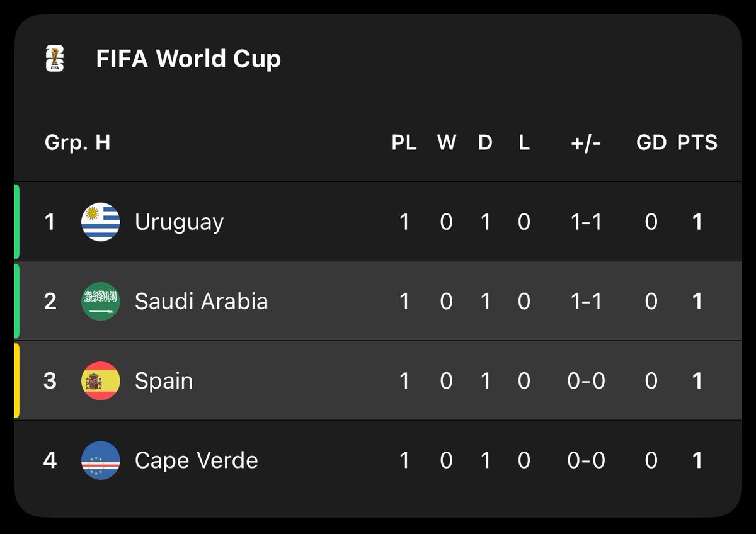Select Cape Verde's points value
This screenshot has width=756, height=534.
(x=697, y=460)
